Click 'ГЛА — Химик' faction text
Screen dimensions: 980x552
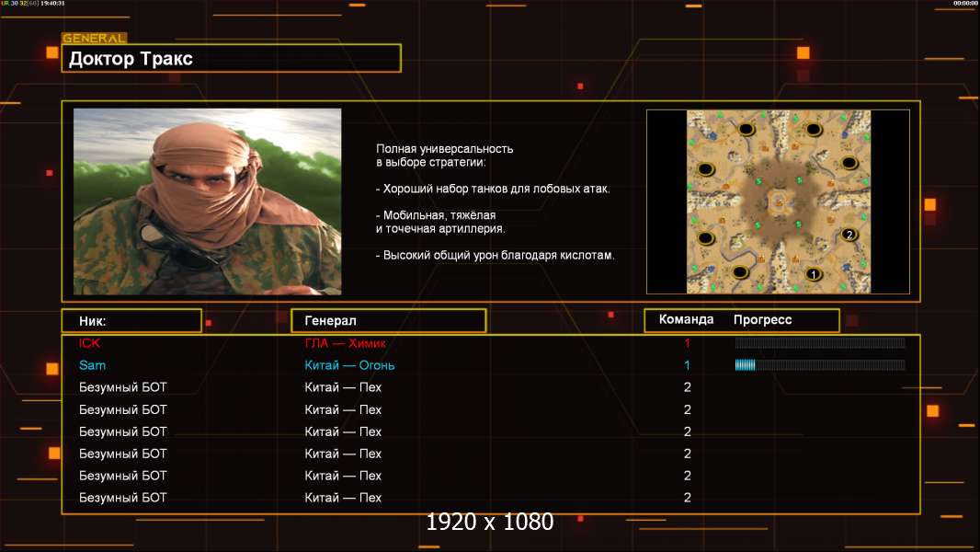345,343
